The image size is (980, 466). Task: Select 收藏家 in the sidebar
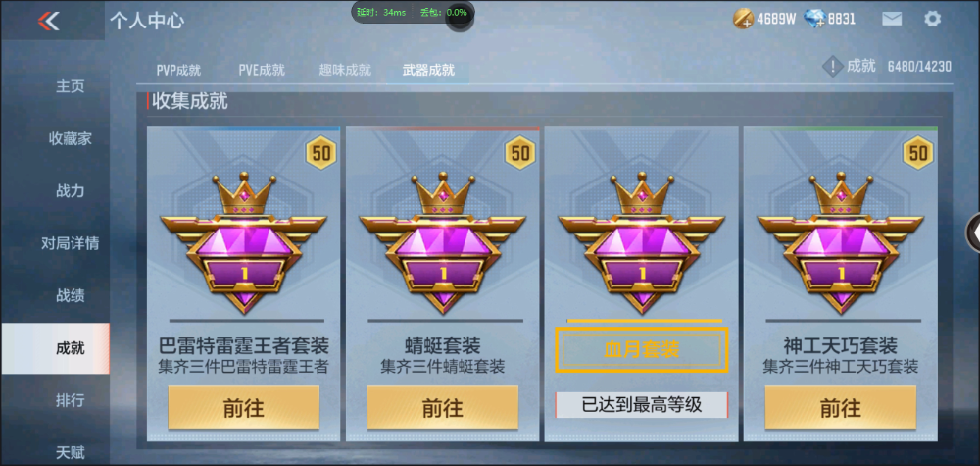pyautogui.click(x=70, y=139)
